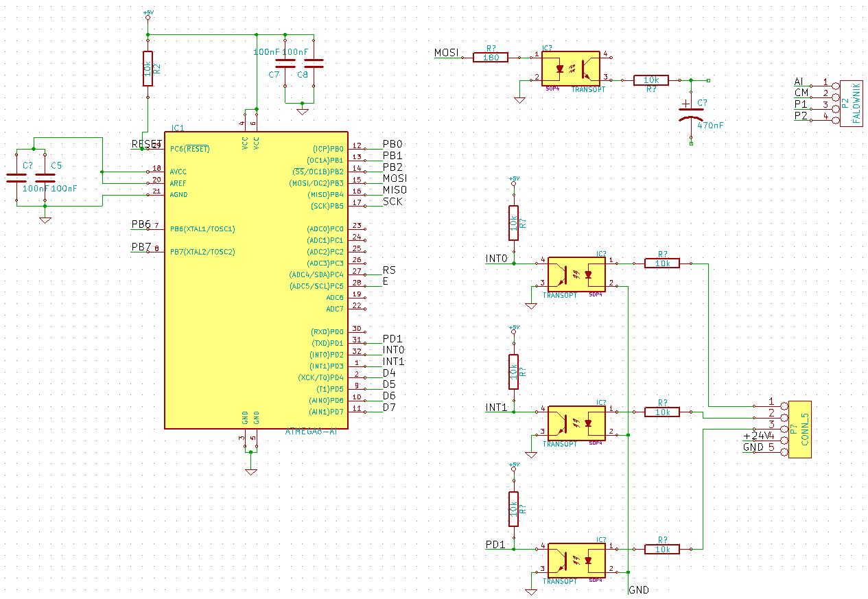Select the PB0 net label
Screen dimensions: 868x599
(x=392, y=145)
